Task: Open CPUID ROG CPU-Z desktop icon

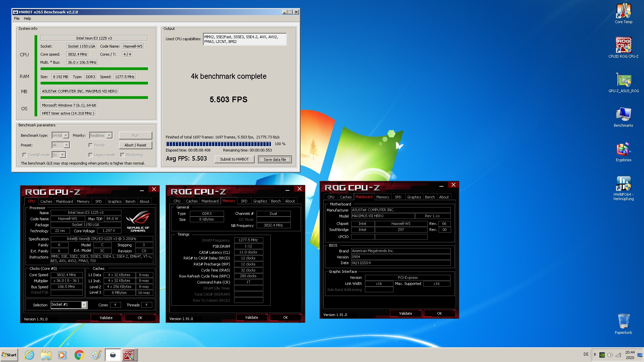Action: (x=623, y=48)
